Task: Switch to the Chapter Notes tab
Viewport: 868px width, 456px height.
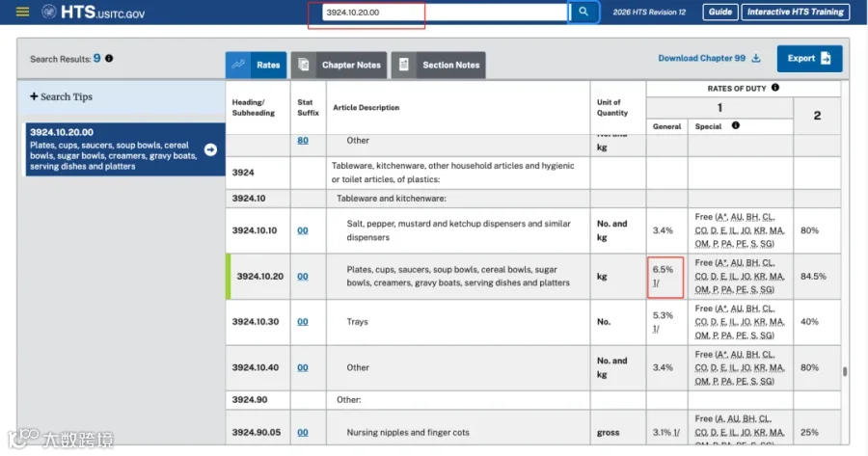Action: pos(339,65)
